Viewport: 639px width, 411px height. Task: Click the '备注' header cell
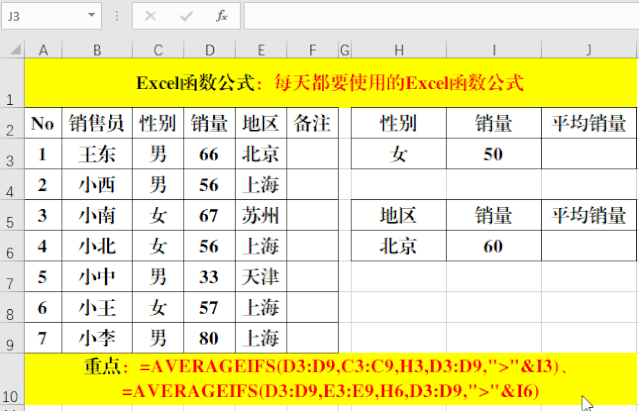point(313,123)
